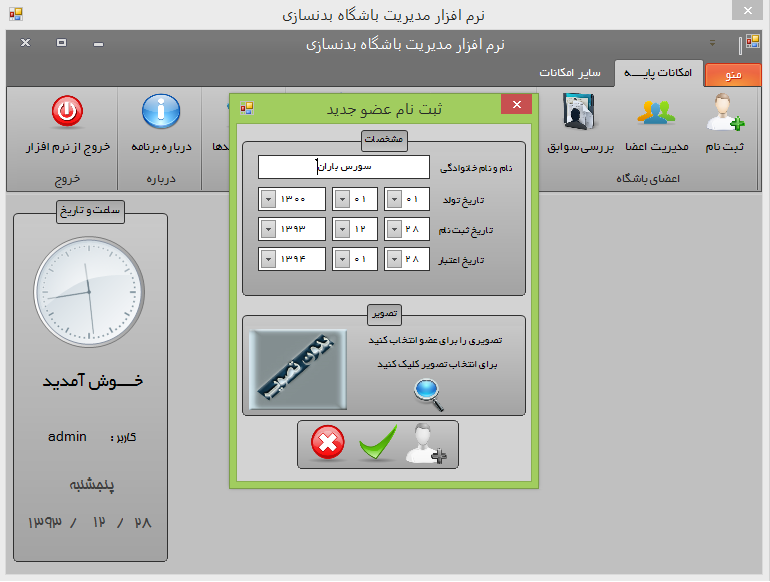Click the magnifier icon to choose a picture

pos(430,396)
